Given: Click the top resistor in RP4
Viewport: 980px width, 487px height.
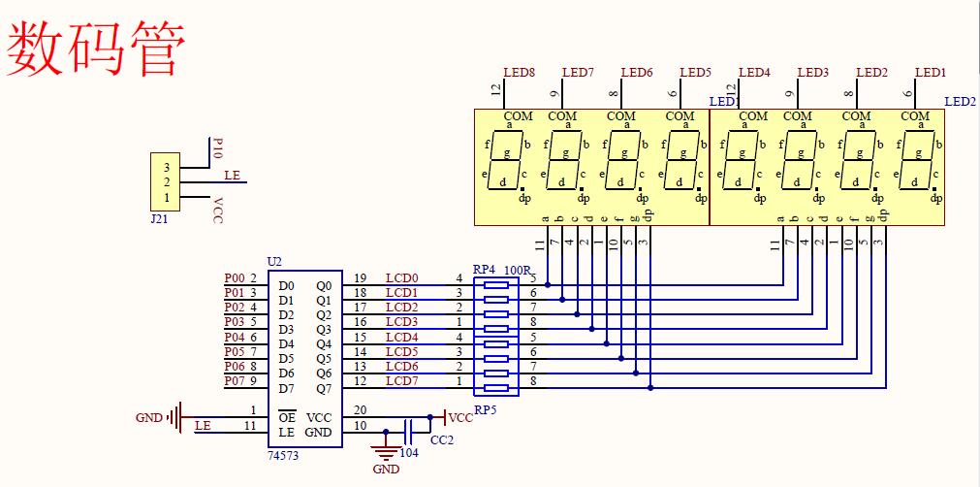Looking at the screenshot, I should pos(495,285).
